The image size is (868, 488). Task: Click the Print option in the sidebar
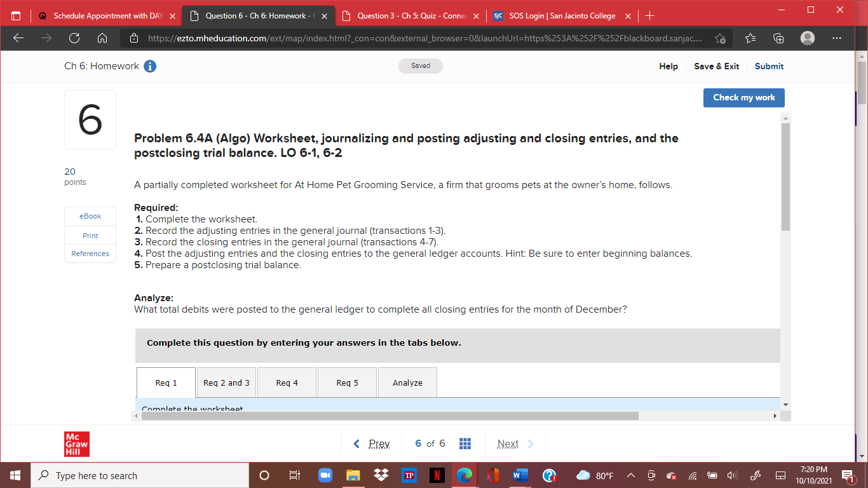pyautogui.click(x=90, y=235)
